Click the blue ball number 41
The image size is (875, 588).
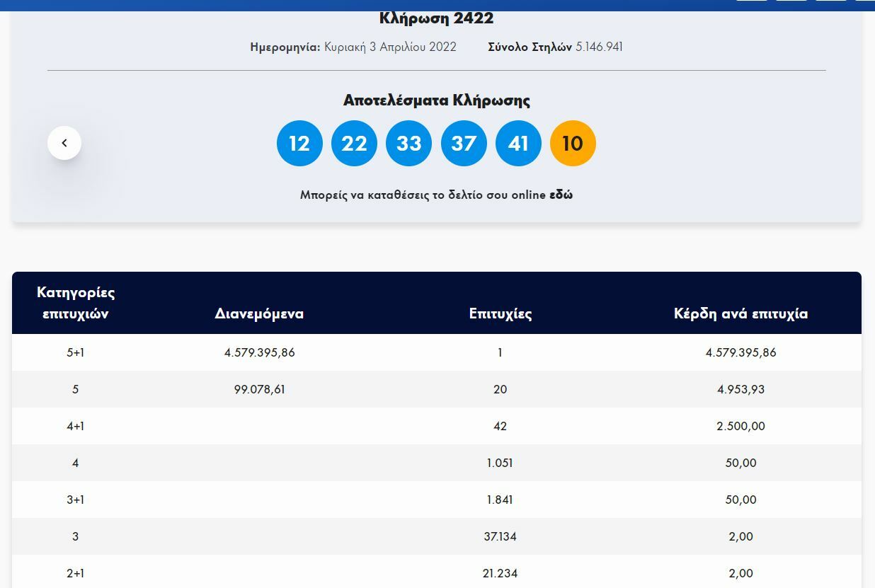[x=518, y=144]
